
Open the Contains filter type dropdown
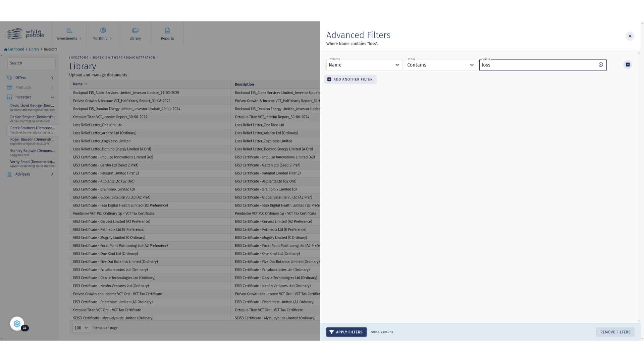point(440,65)
